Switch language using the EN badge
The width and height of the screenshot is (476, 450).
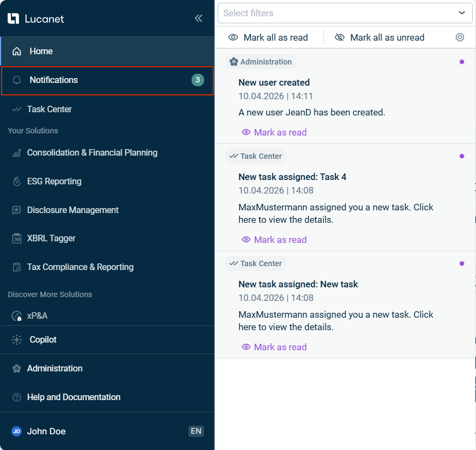196,431
